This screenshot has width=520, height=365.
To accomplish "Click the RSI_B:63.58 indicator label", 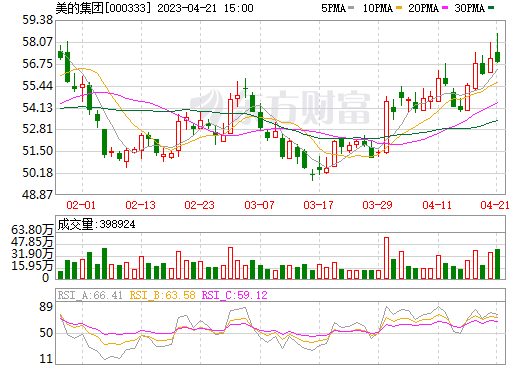I will (162, 295).
